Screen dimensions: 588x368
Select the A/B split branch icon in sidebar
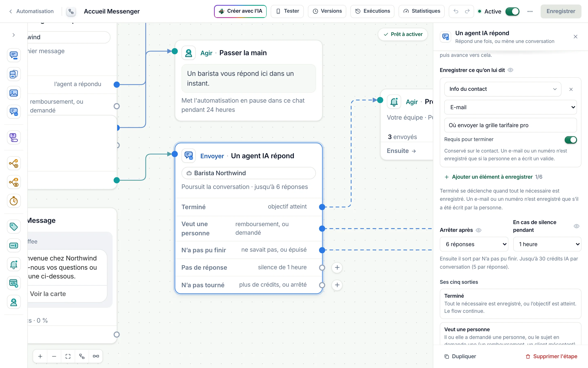pos(14,182)
